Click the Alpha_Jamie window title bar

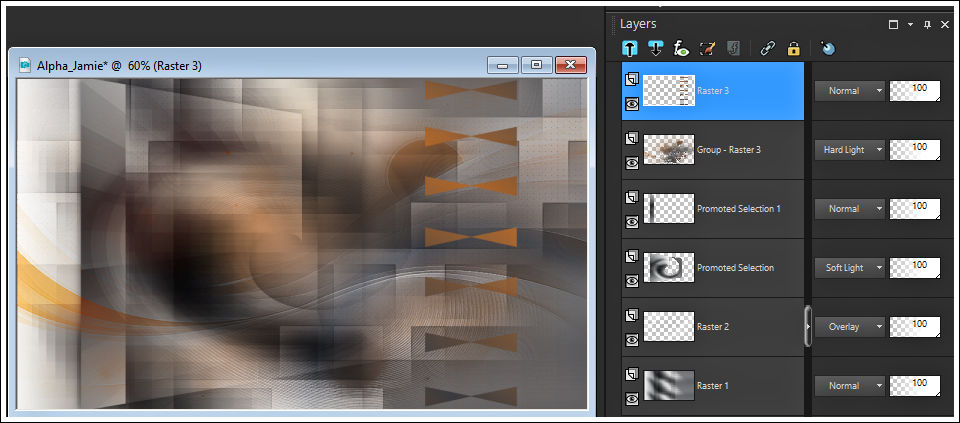[300, 65]
